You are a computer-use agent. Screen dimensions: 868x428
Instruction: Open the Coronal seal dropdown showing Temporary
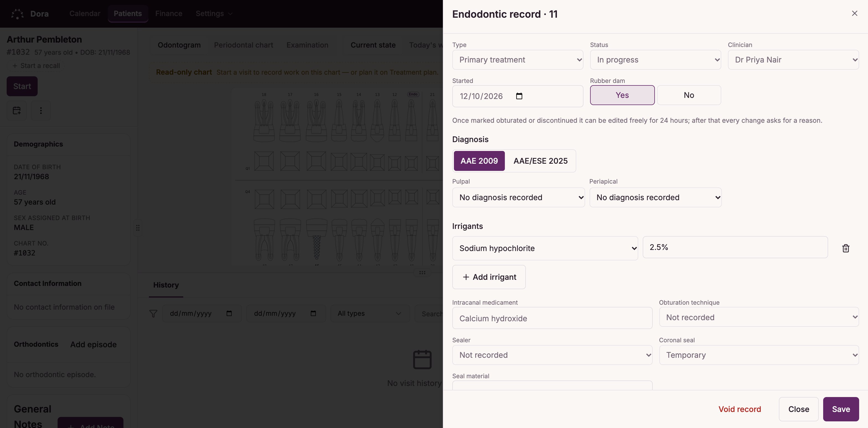coord(759,355)
